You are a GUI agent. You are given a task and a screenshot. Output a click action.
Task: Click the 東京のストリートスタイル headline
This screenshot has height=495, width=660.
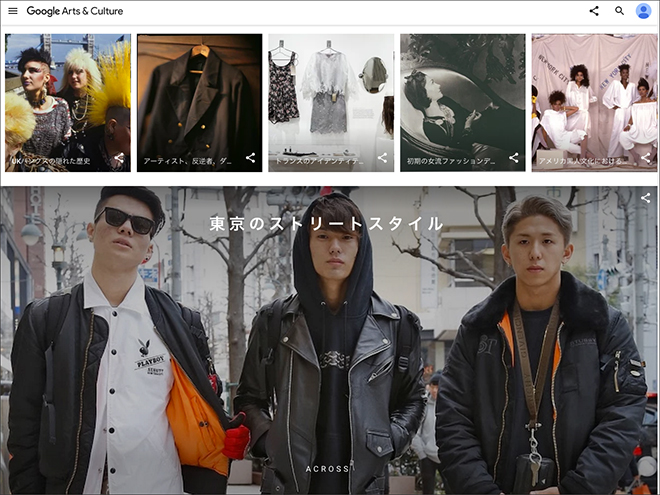tap(327, 224)
